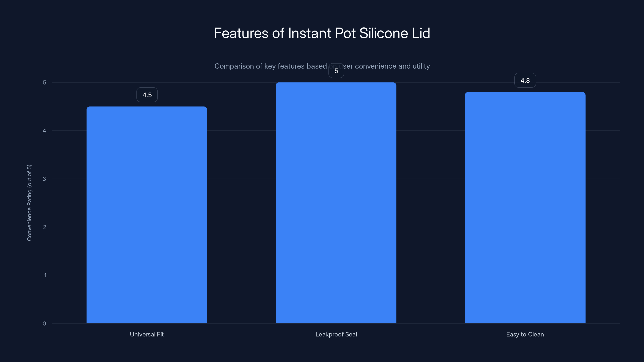Screen dimensions: 644x362
Task: Click the Convenience Rating y-axis title
Action: click(29, 203)
